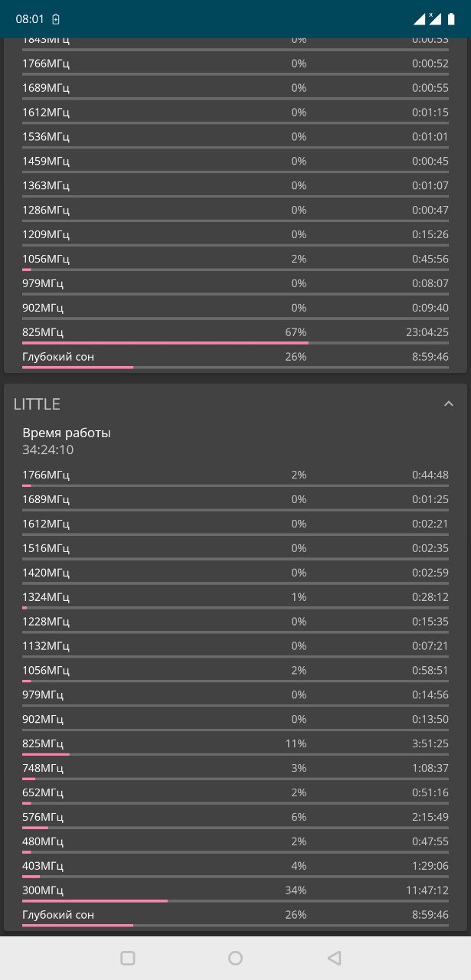
Task: Tap the home circle navigation button
Action: pyautogui.click(x=235, y=958)
